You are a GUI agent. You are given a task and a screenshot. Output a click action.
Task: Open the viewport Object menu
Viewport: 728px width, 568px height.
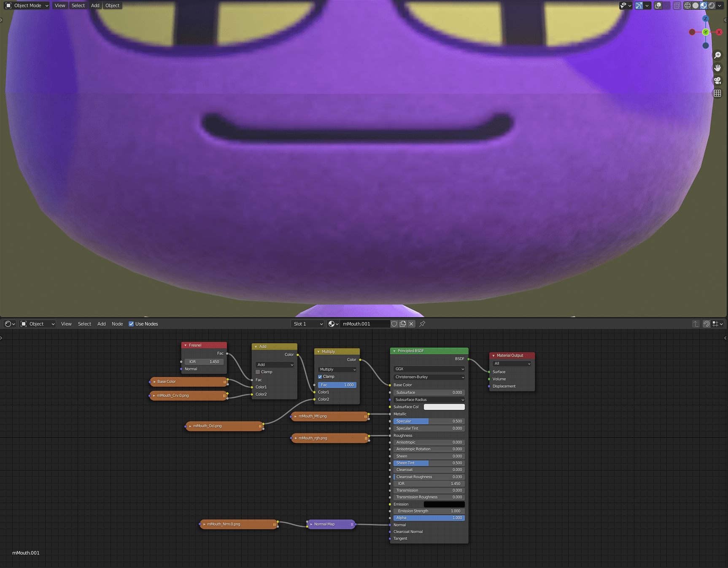[112, 5]
